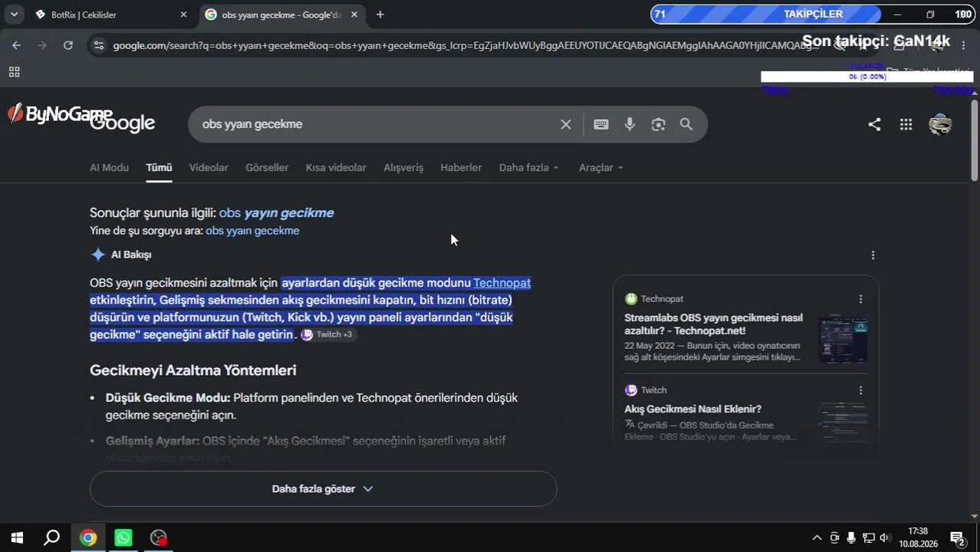Switch to Görseller tab

point(267,168)
